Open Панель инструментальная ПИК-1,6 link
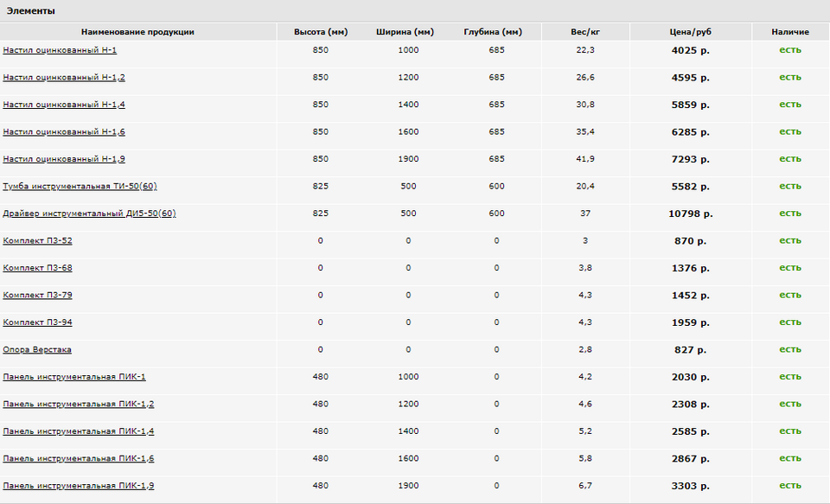Viewport: 830px width, 504px height. (79, 458)
